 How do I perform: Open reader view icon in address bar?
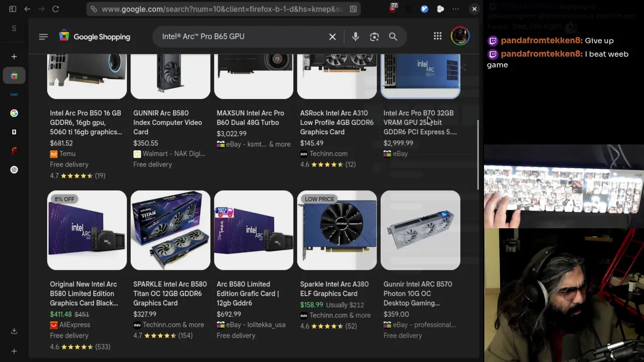pos(353,9)
